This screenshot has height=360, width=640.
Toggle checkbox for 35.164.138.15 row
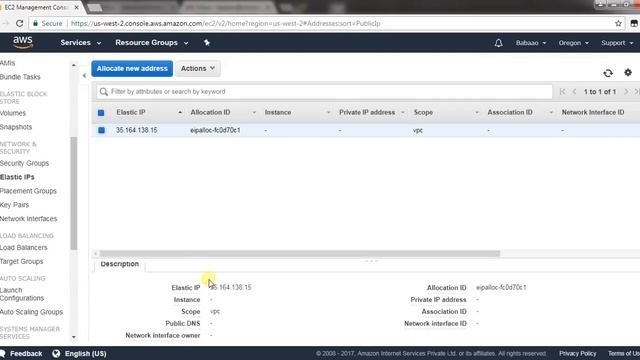pos(101,130)
